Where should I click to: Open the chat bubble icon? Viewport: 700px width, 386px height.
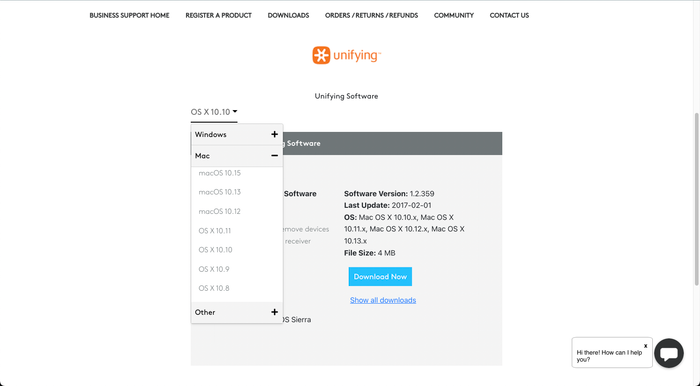point(669,353)
